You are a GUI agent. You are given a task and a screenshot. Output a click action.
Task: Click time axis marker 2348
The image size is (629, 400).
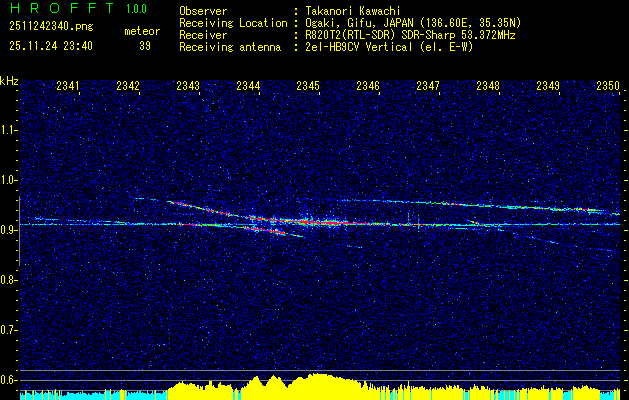tap(488, 85)
